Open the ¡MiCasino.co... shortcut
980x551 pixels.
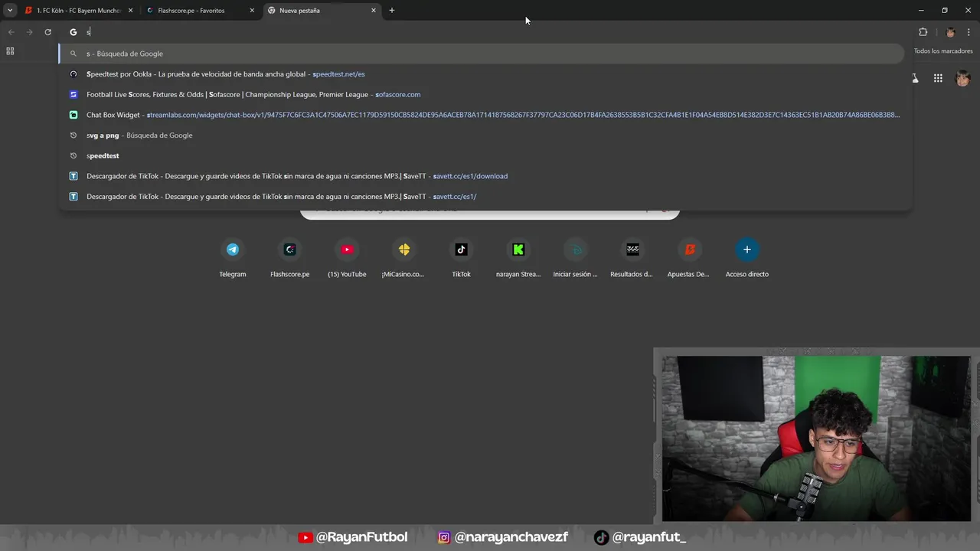(403, 258)
